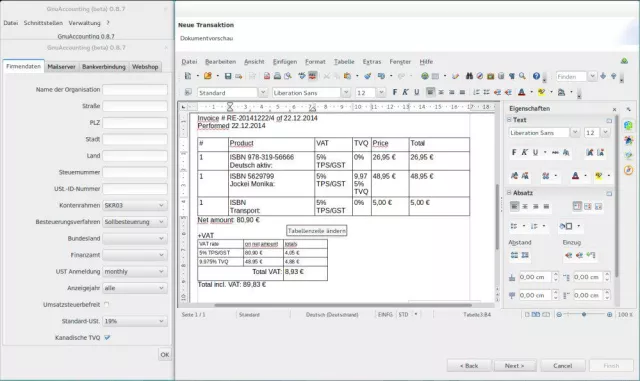The image size is (640, 381).
Task: Click the Print document icon
Action: (277, 76)
